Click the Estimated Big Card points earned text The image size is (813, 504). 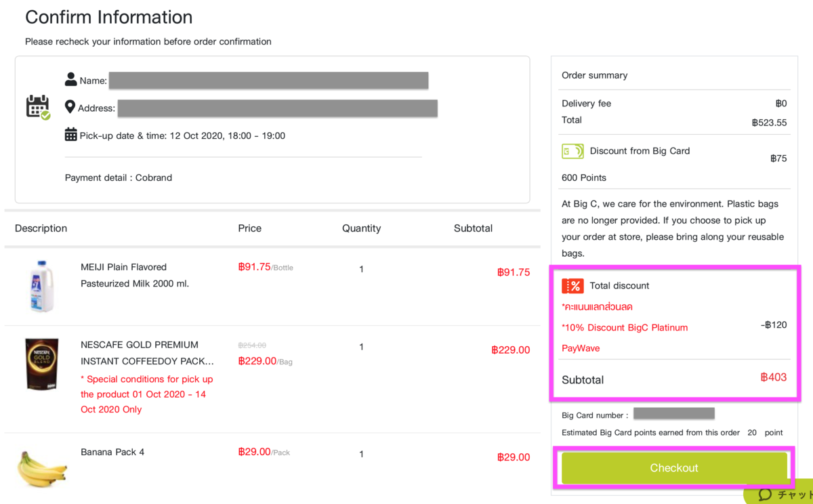pyautogui.click(x=650, y=432)
